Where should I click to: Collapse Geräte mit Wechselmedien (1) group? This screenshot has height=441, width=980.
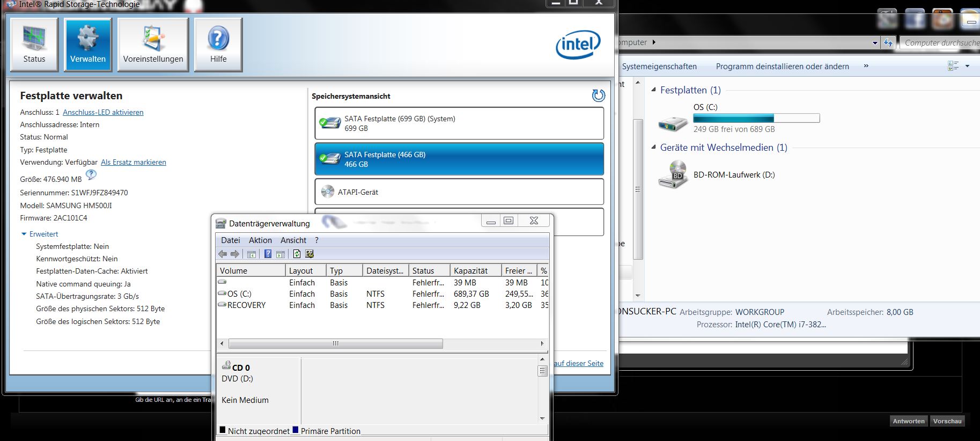pos(653,147)
